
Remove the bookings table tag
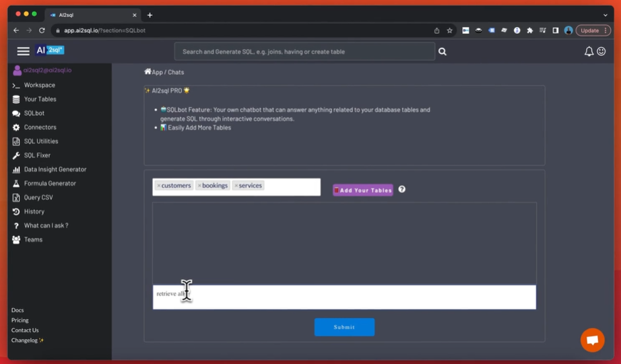pos(199,186)
